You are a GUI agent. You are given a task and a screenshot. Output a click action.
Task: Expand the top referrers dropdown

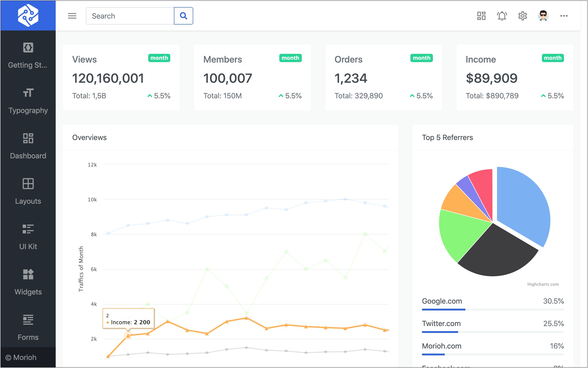coord(448,137)
